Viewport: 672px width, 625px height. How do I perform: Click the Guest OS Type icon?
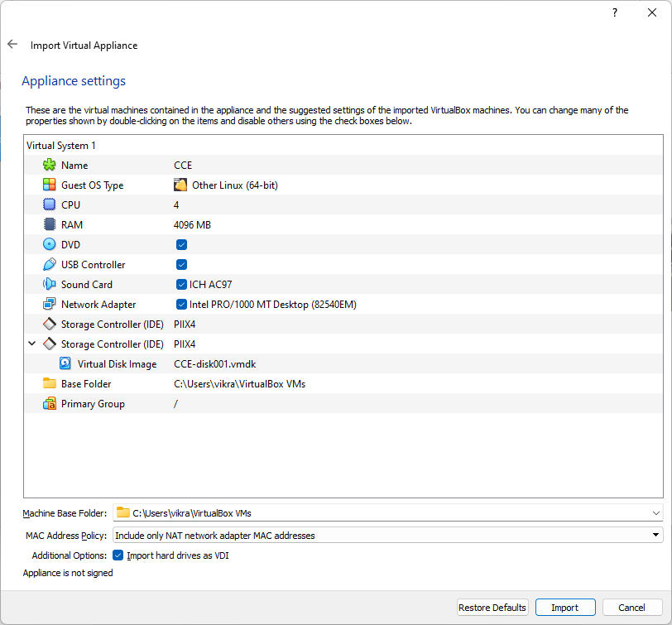49,185
